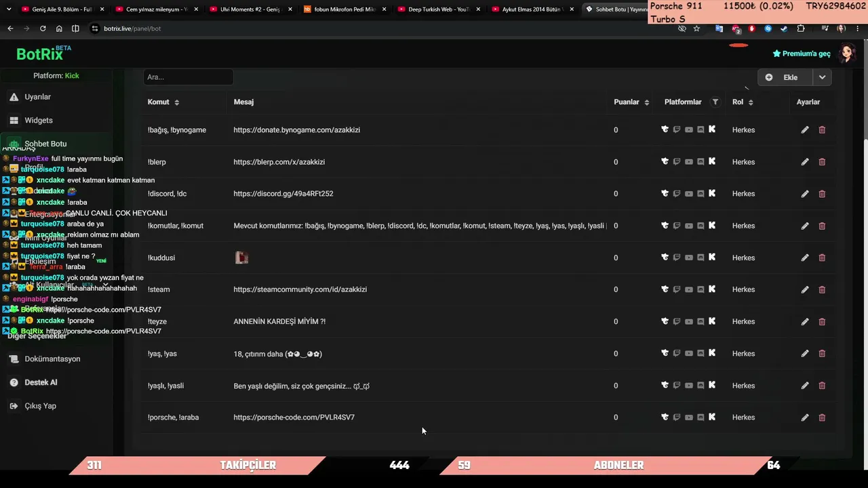Click the porsche-code.com/PVLR4SV7 message in table
868x488 pixels.
click(x=294, y=418)
